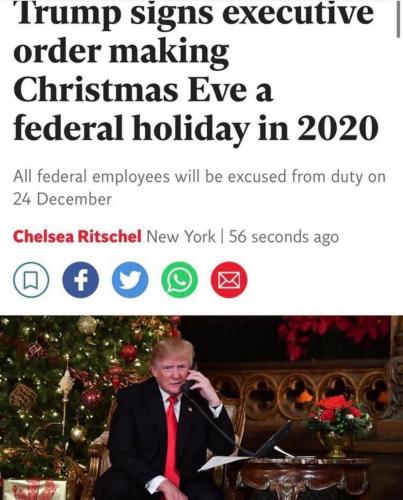403x500 pixels.
Task: Click the red flower arrangement on table
Action: [x=337, y=415]
